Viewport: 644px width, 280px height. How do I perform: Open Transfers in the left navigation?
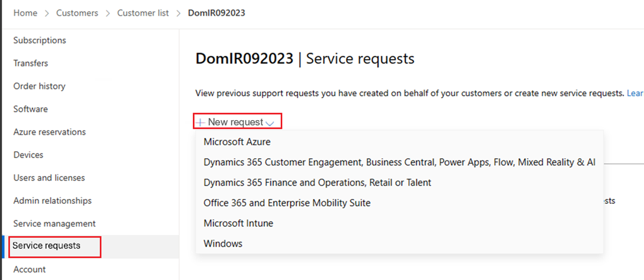(x=31, y=63)
